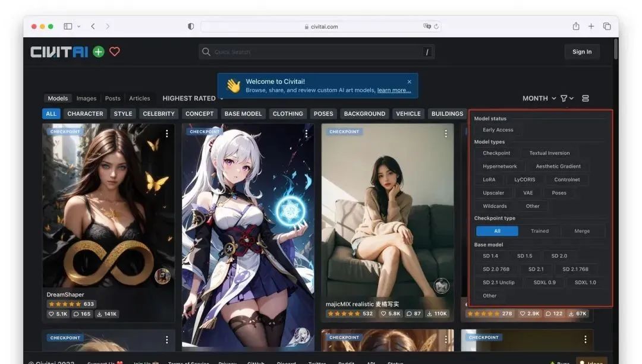Switch to the Models tab
Viewport: 642px width, 364px height.
[x=58, y=99]
